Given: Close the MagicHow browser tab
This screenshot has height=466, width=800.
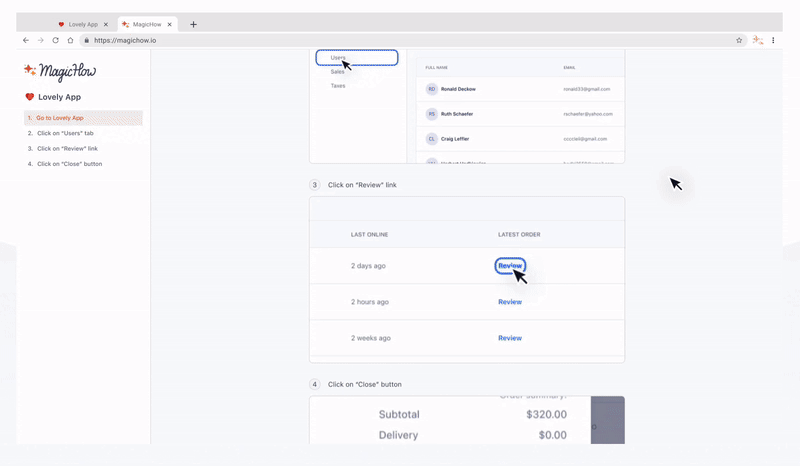Looking at the screenshot, I should [169, 24].
